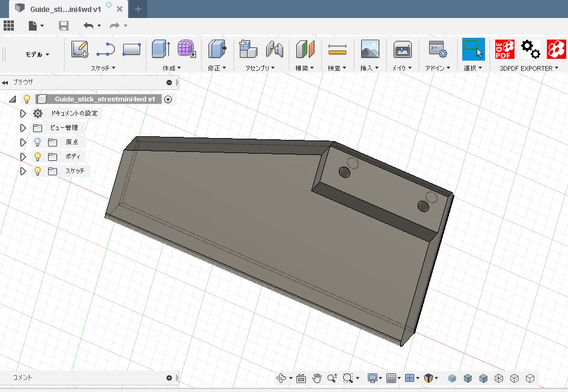Image resolution: width=568 pixels, height=392 pixels.
Task: Select the Guide_stick_streetmini4wd v1 root item
Action: pos(105,99)
